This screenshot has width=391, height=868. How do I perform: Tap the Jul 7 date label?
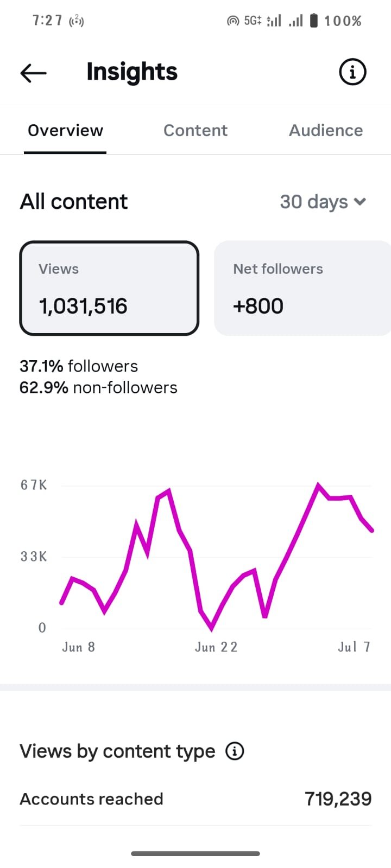click(x=354, y=647)
